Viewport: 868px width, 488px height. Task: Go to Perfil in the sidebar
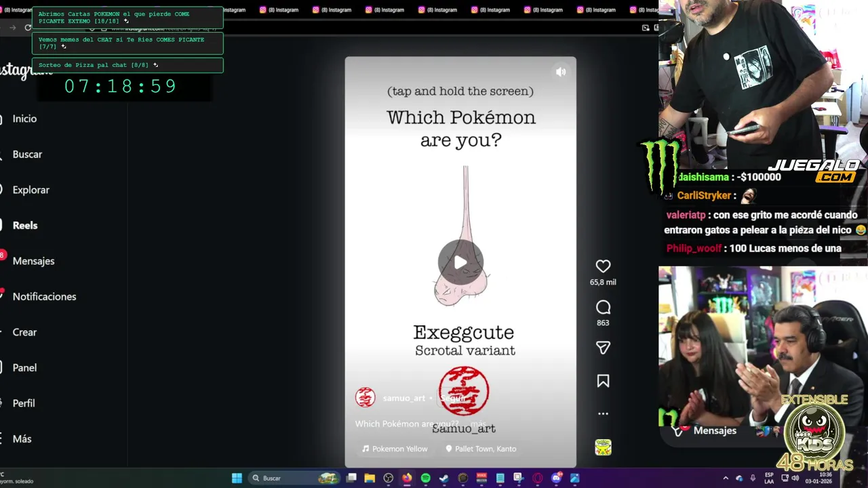(23, 403)
